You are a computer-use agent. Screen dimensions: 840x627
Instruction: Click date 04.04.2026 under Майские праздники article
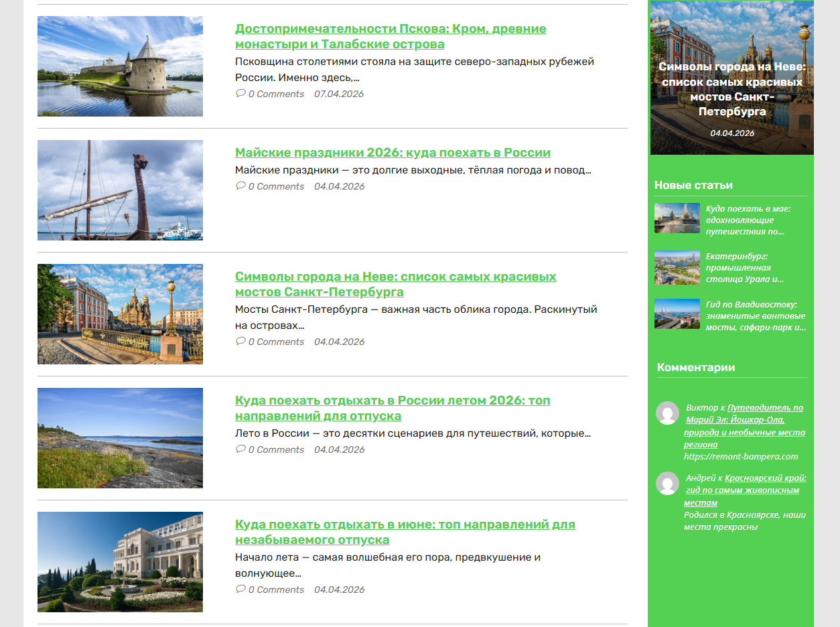[x=340, y=186]
